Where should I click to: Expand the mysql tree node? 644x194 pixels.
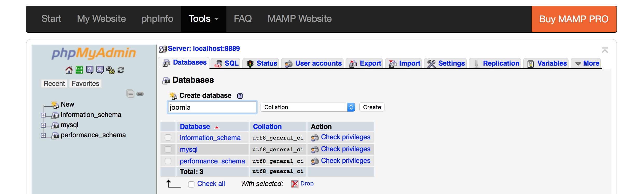click(43, 125)
